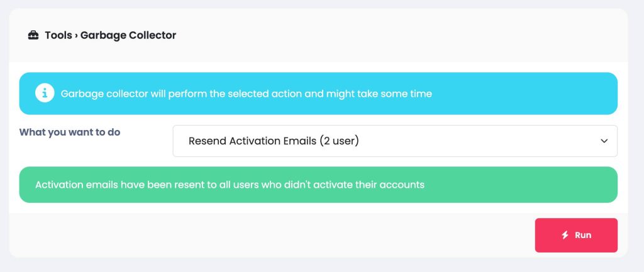Select the "might take some time" banner text
The width and height of the screenshot is (644, 272).
pyautogui.click(x=379, y=94)
